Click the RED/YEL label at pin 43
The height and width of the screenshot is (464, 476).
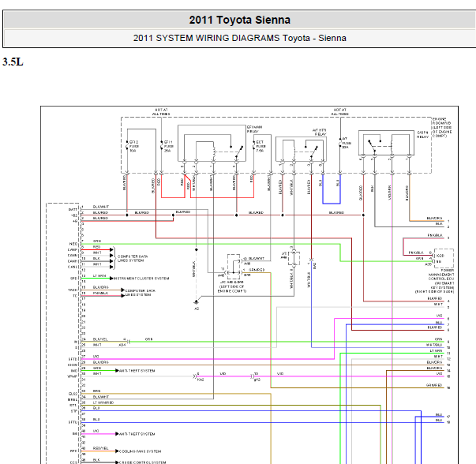100,448
